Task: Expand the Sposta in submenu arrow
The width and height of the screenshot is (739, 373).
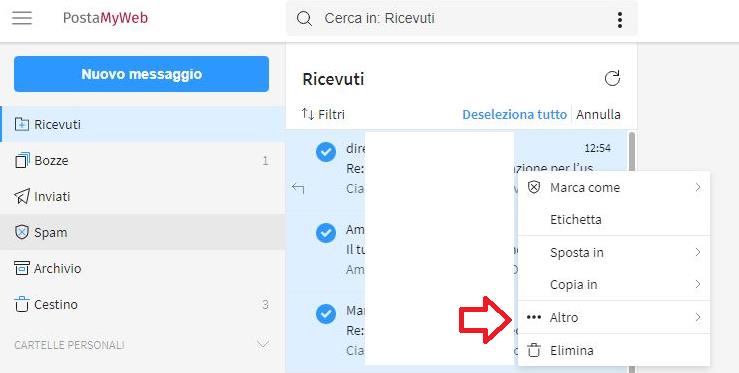Action: [698, 252]
